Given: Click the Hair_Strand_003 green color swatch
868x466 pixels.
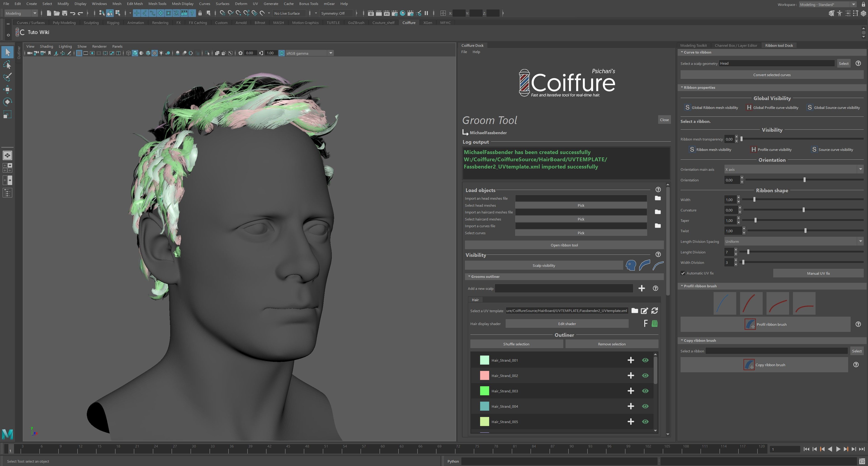Looking at the screenshot, I should (x=484, y=391).
